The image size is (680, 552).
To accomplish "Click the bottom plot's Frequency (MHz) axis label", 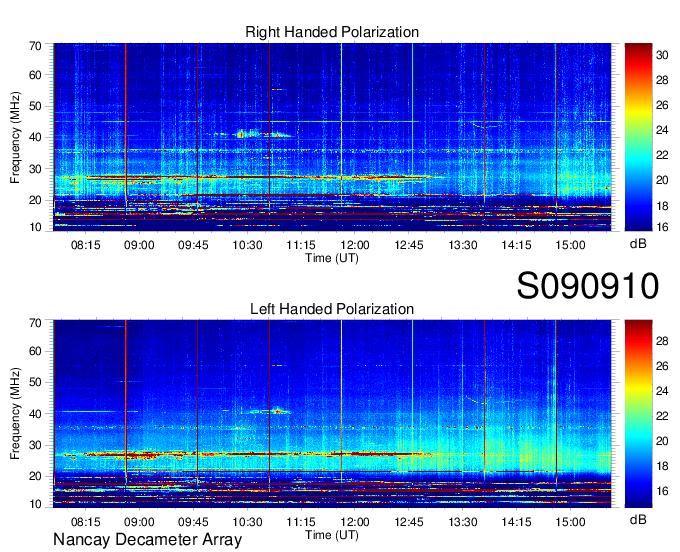I will pos(15,414).
